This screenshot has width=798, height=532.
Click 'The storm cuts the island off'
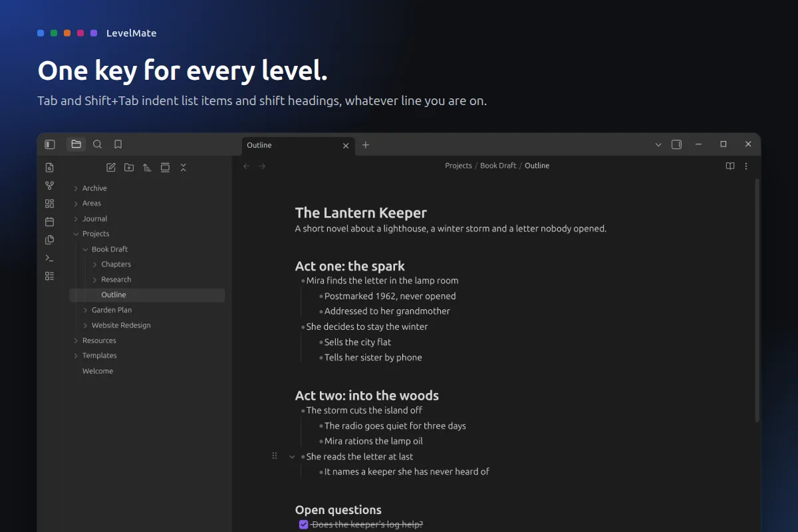364,410
